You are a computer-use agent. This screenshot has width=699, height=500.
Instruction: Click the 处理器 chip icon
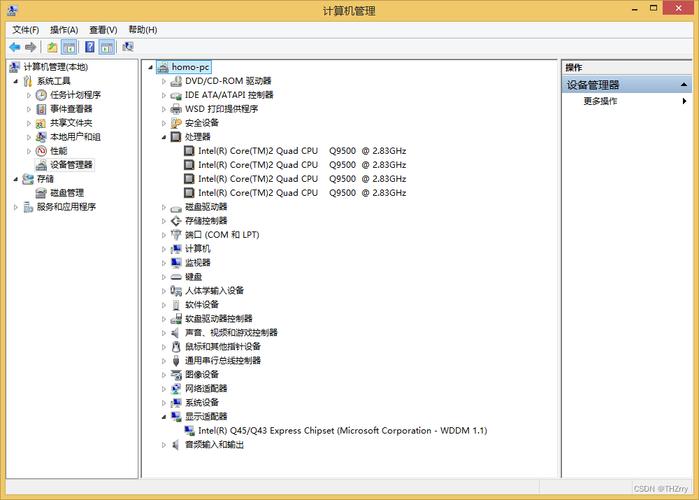176,137
